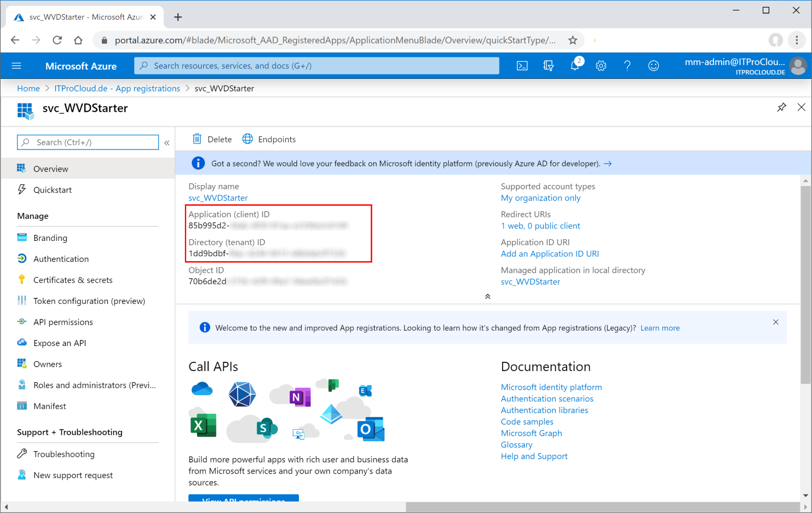
Task: Click the browser address bar URL
Action: 335,40
